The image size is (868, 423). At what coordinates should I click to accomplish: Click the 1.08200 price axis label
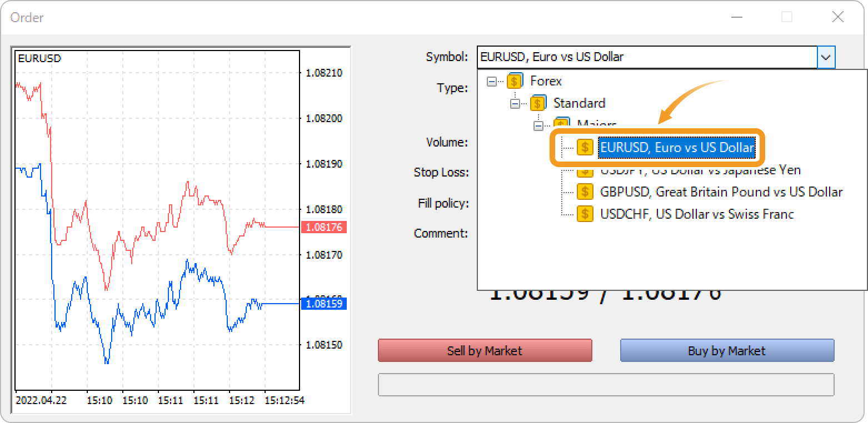324,119
